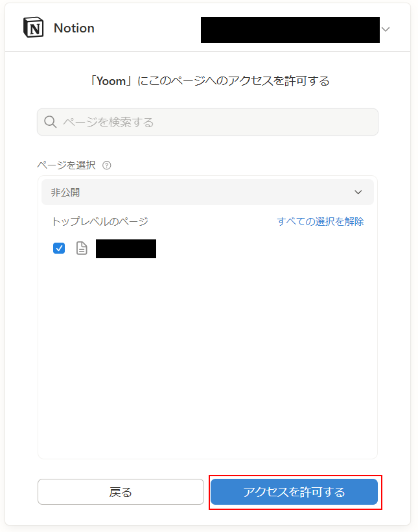The height and width of the screenshot is (532, 418).
Task: Click the Notion logo icon
Action: [33, 27]
